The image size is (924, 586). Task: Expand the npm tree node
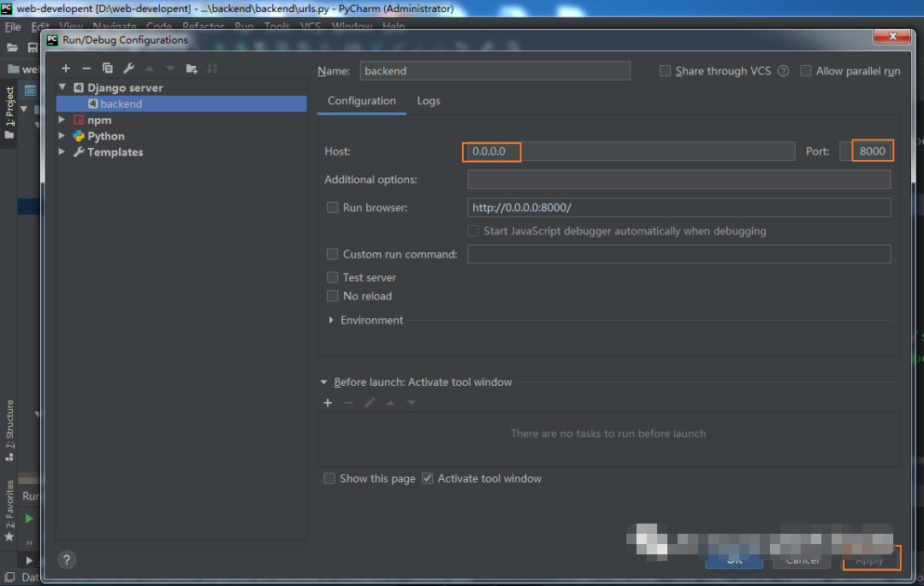pyautogui.click(x=62, y=120)
